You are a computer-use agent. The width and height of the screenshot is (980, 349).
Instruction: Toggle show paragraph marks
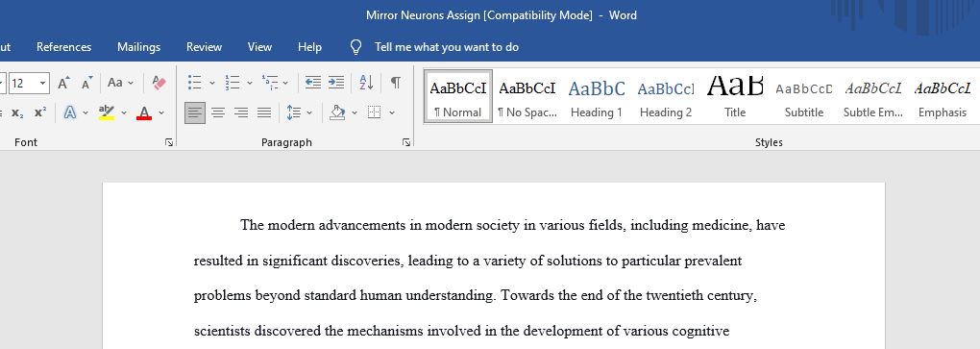(396, 83)
